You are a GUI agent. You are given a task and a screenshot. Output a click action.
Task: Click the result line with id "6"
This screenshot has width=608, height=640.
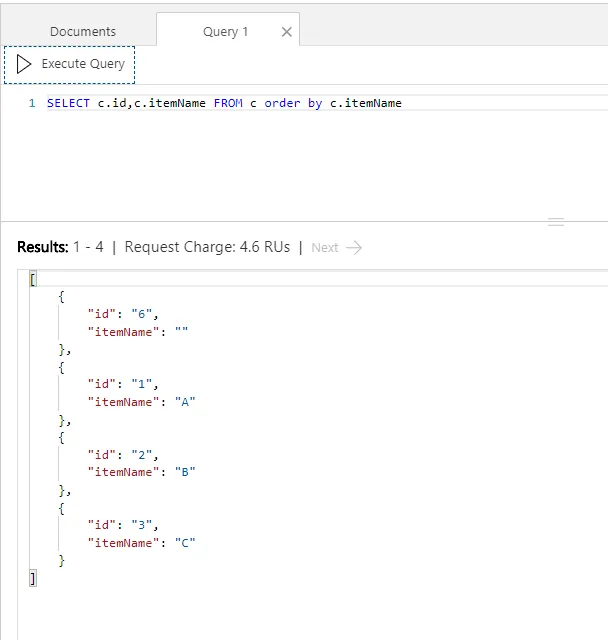pos(123,314)
